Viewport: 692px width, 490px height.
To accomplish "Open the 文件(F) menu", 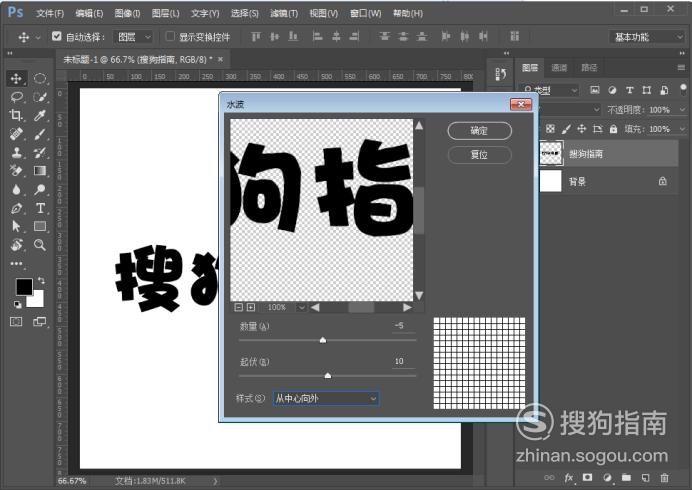I will click(x=50, y=14).
